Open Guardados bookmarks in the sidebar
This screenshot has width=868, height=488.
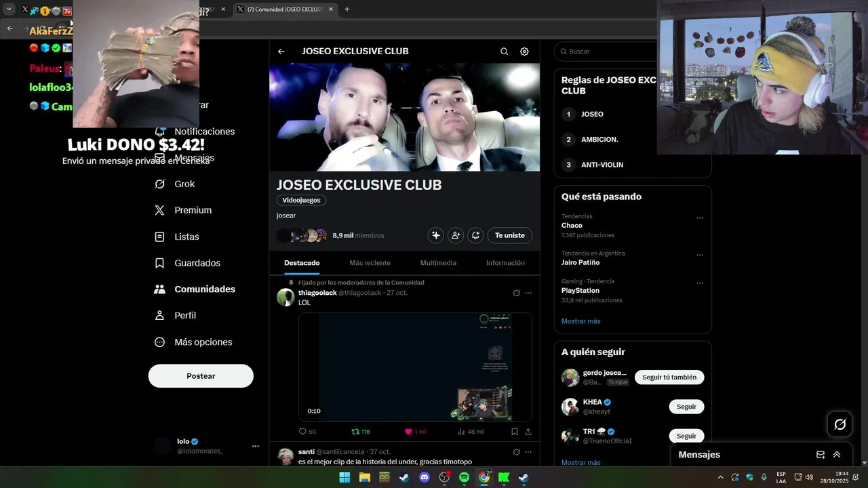point(189,263)
